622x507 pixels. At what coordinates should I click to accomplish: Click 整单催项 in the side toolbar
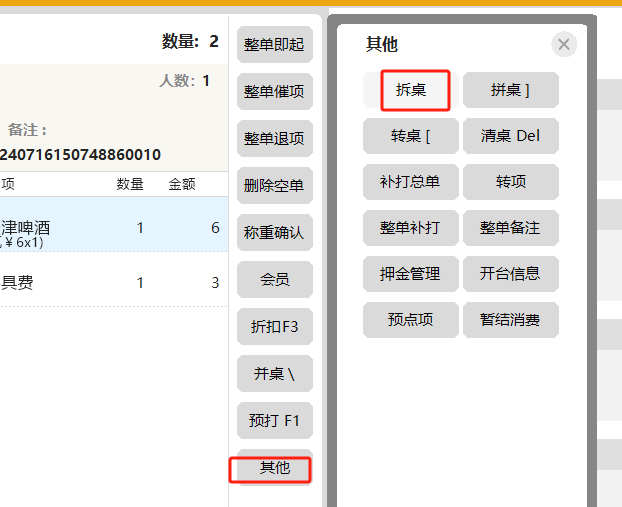(x=274, y=92)
